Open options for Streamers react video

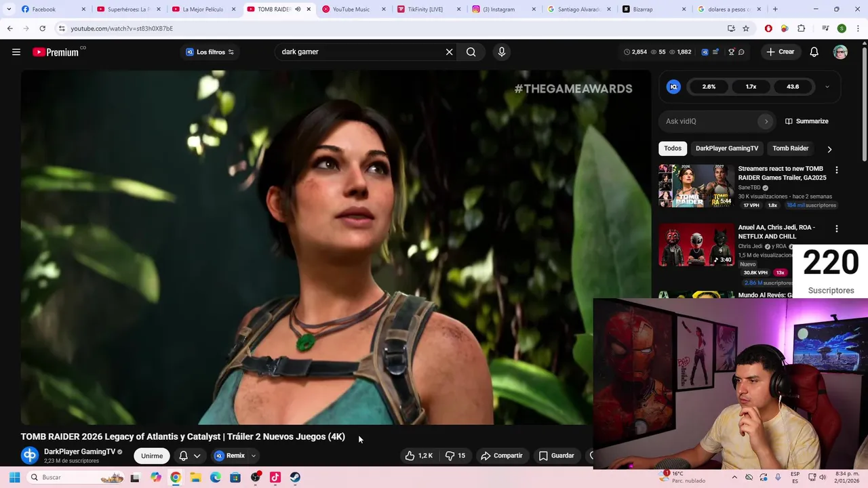[836, 170]
